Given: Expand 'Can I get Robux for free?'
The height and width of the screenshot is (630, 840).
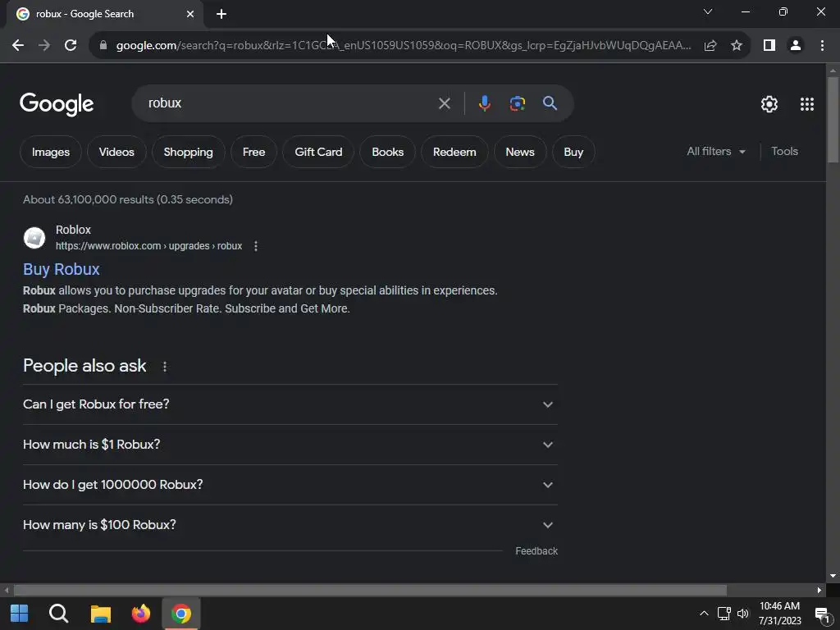Looking at the screenshot, I should [x=290, y=404].
